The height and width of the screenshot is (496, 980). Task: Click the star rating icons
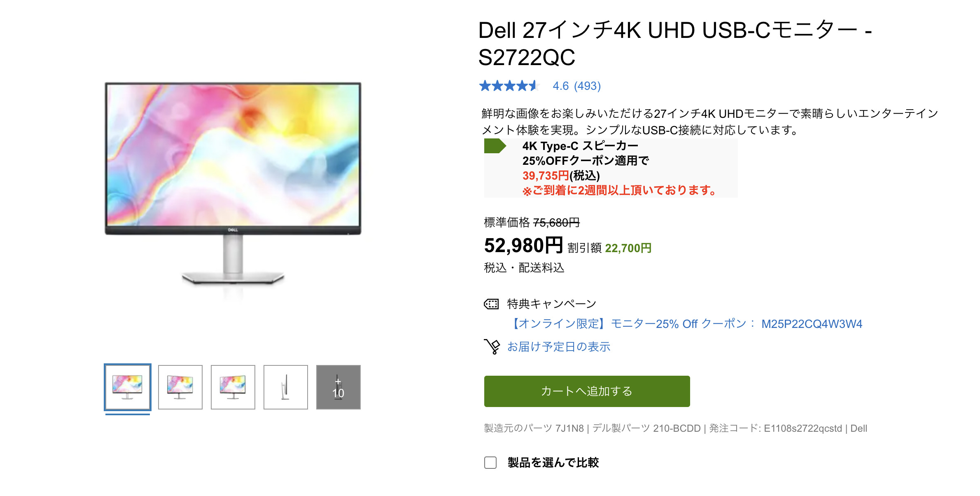click(x=509, y=86)
